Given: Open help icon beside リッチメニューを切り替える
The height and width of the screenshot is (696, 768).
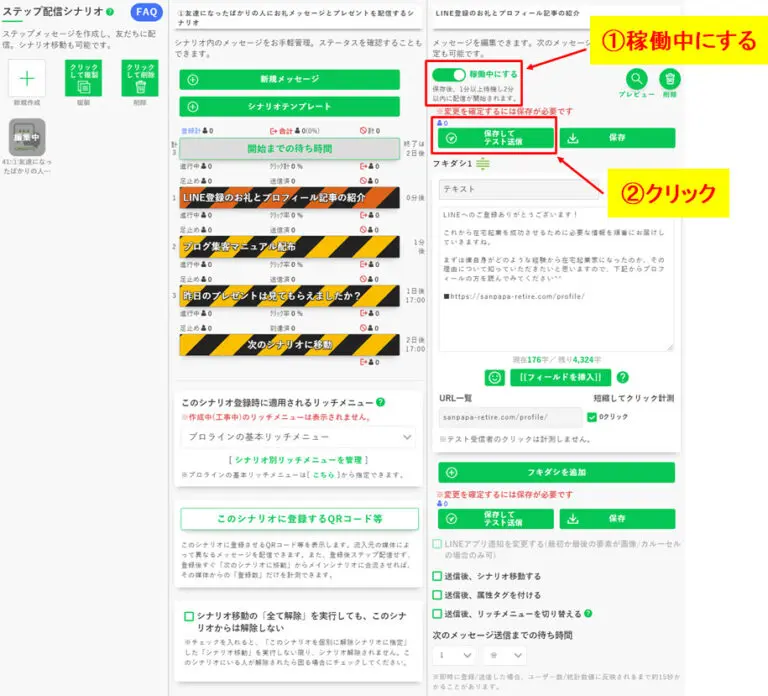Looking at the screenshot, I should (x=588, y=613).
